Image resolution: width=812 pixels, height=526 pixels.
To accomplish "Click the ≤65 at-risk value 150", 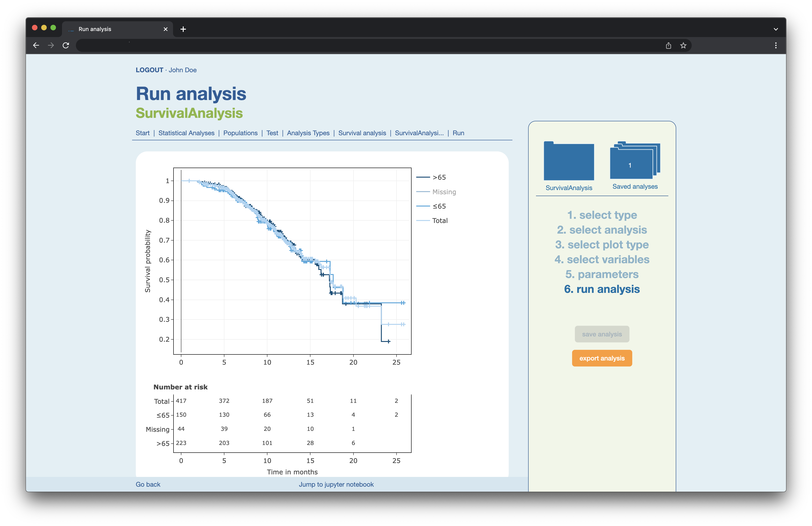I will tap(181, 415).
